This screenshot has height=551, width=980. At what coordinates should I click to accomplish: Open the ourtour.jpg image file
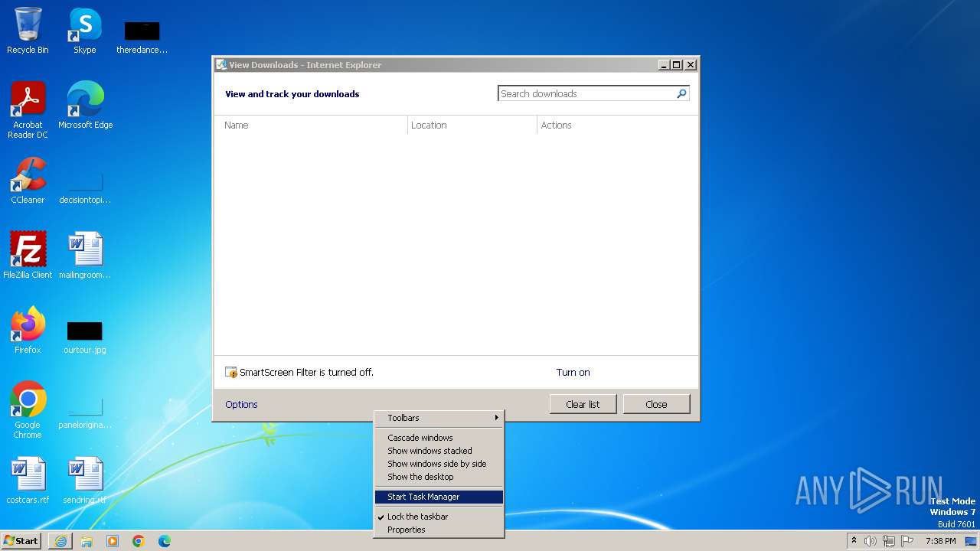click(85, 337)
